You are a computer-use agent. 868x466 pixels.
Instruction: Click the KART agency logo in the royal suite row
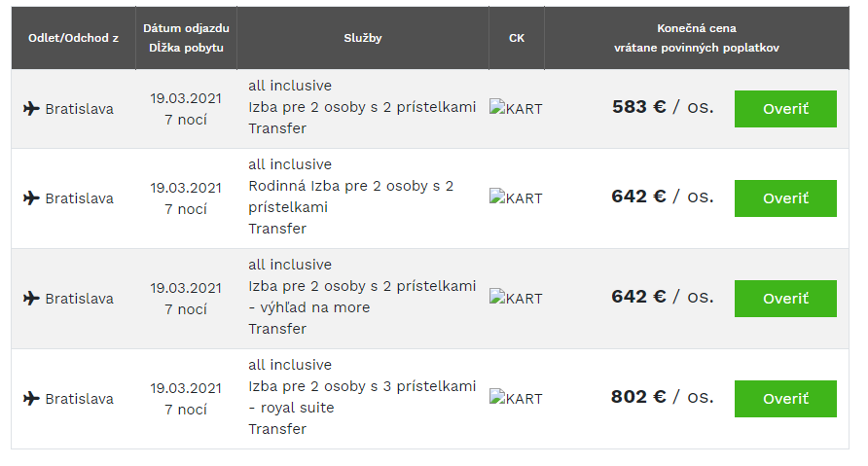tap(516, 398)
